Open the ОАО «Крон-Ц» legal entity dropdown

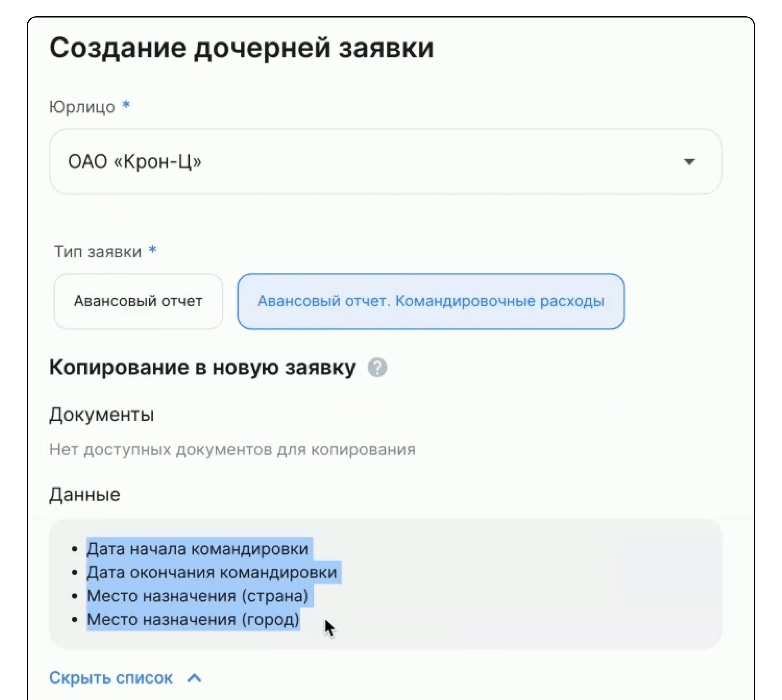pyautogui.click(x=385, y=162)
